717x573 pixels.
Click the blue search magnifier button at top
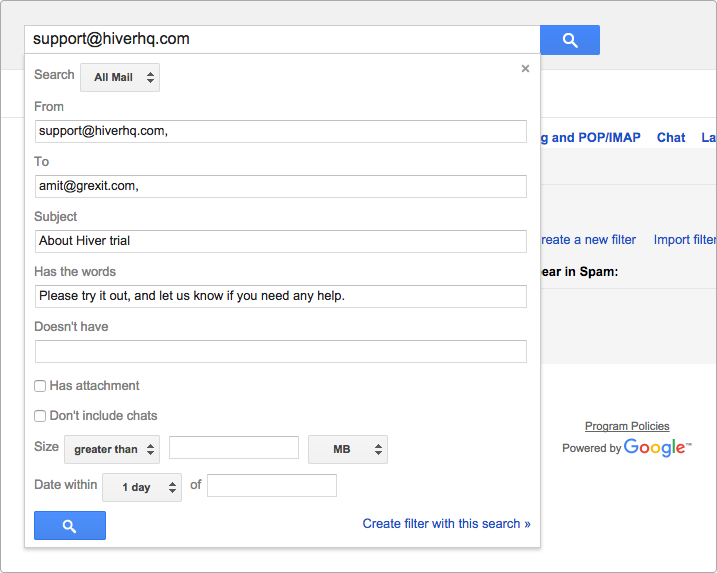coord(570,40)
